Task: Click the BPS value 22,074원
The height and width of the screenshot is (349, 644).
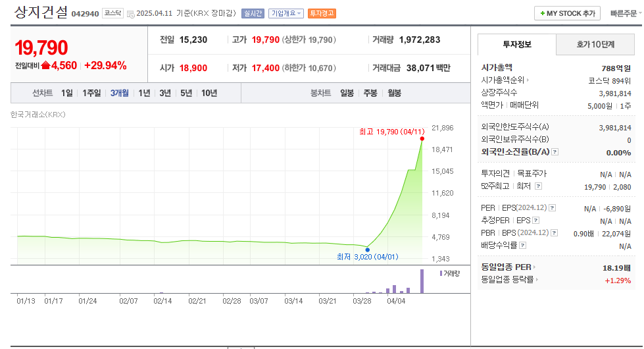Action: click(x=616, y=234)
